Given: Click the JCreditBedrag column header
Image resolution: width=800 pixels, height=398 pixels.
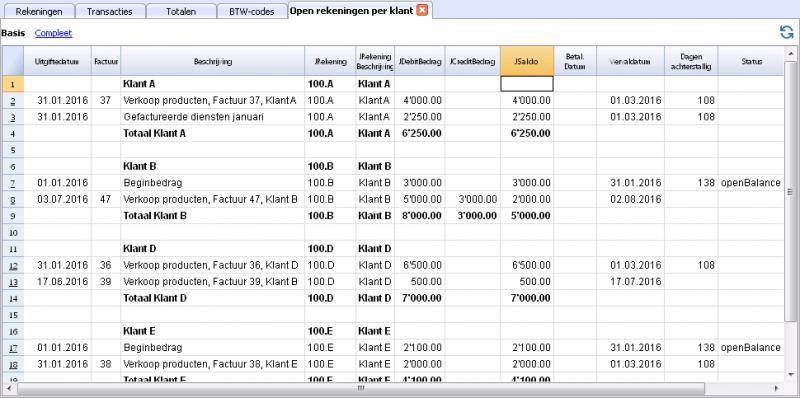Looking at the screenshot, I should point(473,61).
